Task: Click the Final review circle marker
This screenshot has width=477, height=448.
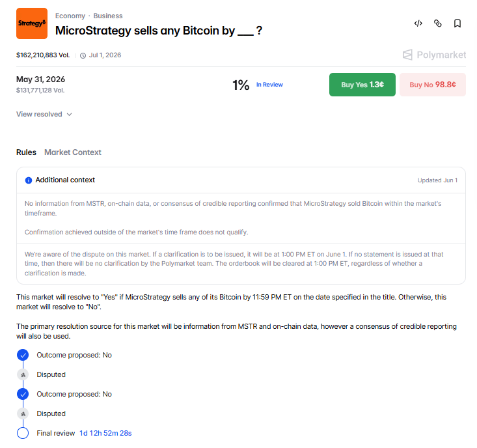Action: click(x=23, y=433)
